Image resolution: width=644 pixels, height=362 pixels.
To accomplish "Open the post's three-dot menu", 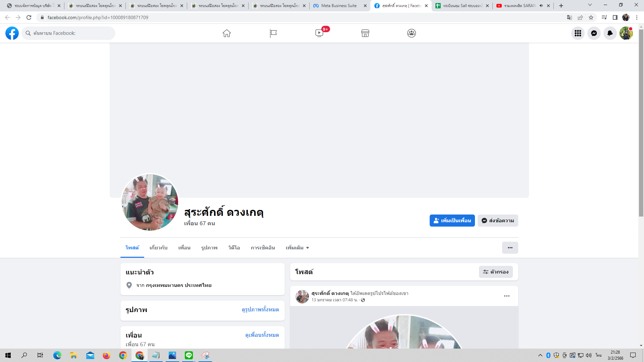I will click(506, 296).
